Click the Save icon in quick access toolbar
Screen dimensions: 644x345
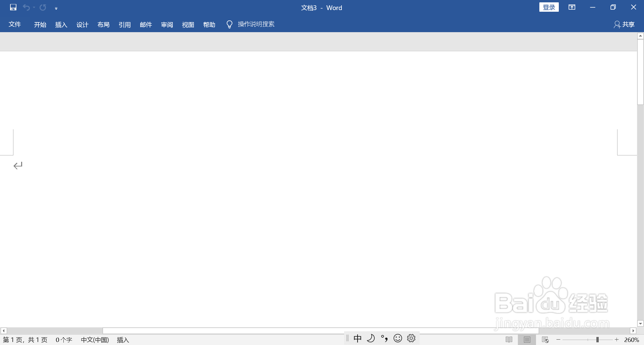click(x=13, y=7)
